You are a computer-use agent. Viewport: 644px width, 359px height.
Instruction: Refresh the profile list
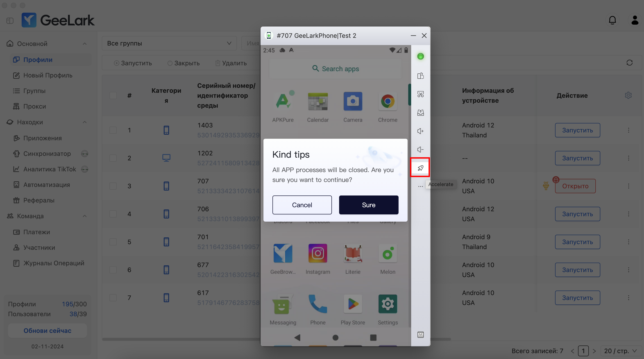click(x=629, y=63)
